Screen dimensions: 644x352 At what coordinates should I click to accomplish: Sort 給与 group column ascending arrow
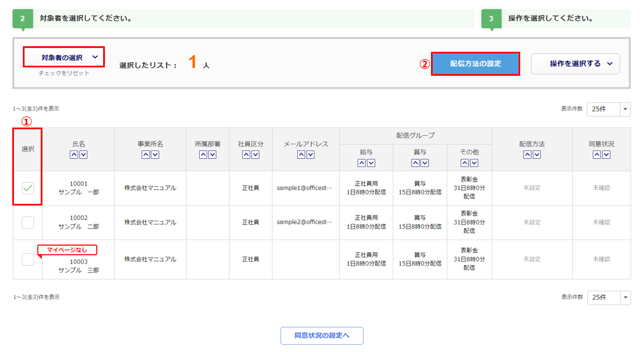[361, 163]
